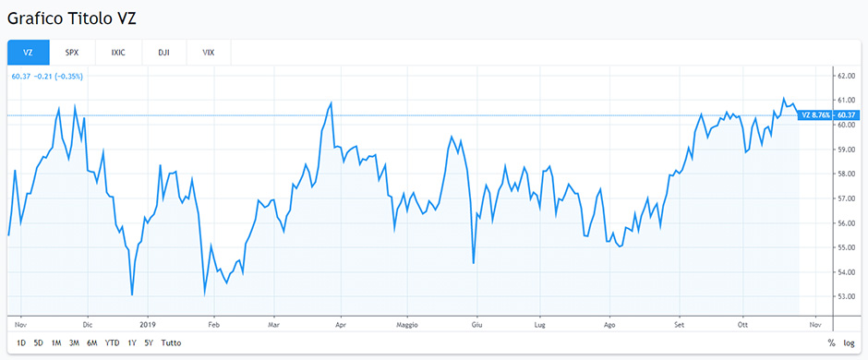Viewport: 868px width, 360px height.
Task: Click the 59.00 price axis label
Action: click(848, 150)
